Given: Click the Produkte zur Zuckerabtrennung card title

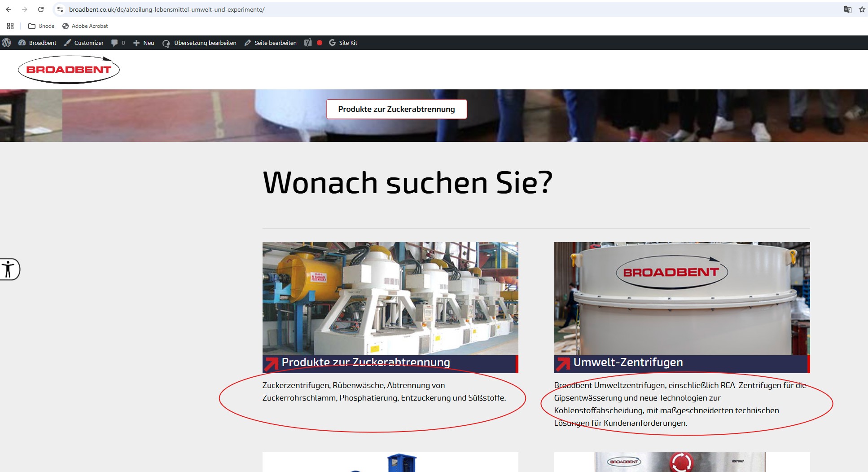Looking at the screenshot, I should pyautogui.click(x=366, y=362).
